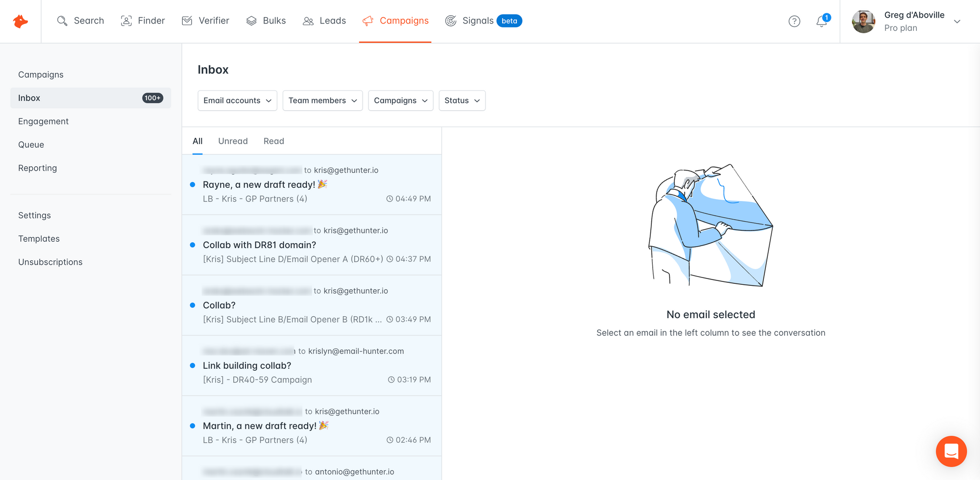980x480 pixels.
Task: Click the Signals target icon
Action: point(451,21)
